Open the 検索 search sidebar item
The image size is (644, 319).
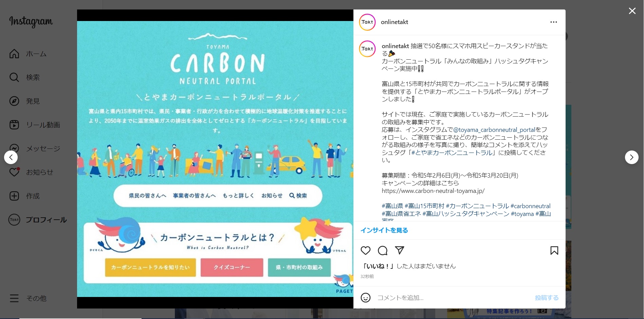(25, 78)
